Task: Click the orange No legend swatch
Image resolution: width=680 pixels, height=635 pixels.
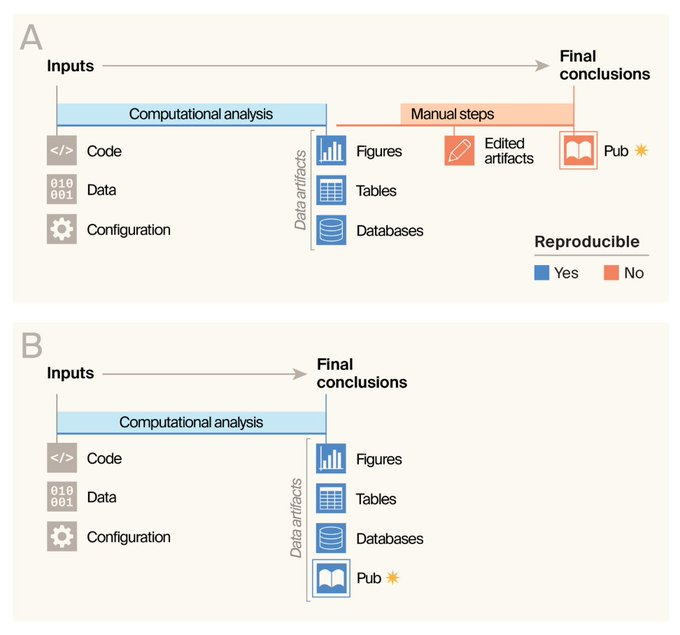Action: pos(609,272)
